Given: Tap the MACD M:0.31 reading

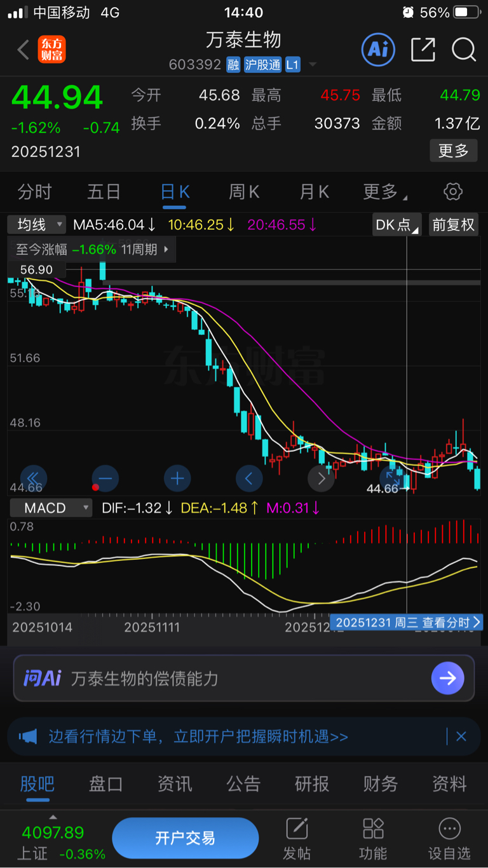Looking at the screenshot, I should pos(292,508).
